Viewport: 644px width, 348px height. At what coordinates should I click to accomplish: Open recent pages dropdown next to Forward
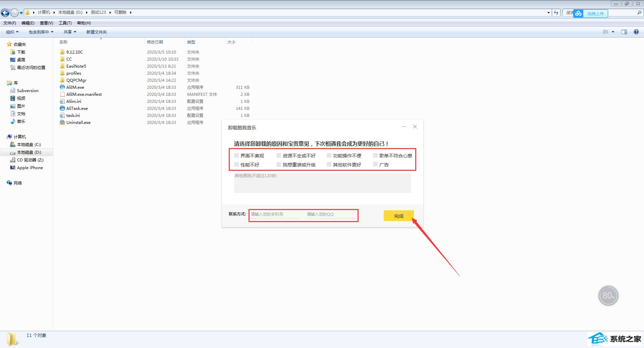pyautogui.click(x=21, y=13)
